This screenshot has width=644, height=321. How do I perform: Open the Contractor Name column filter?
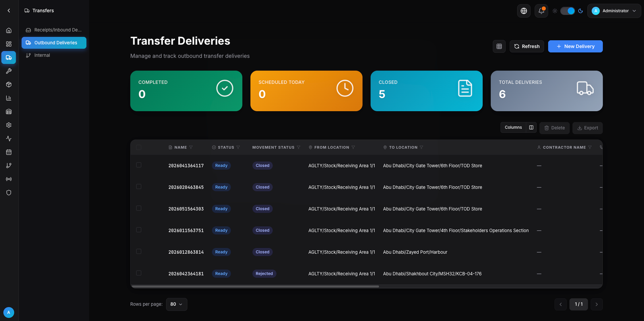[x=590, y=147]
